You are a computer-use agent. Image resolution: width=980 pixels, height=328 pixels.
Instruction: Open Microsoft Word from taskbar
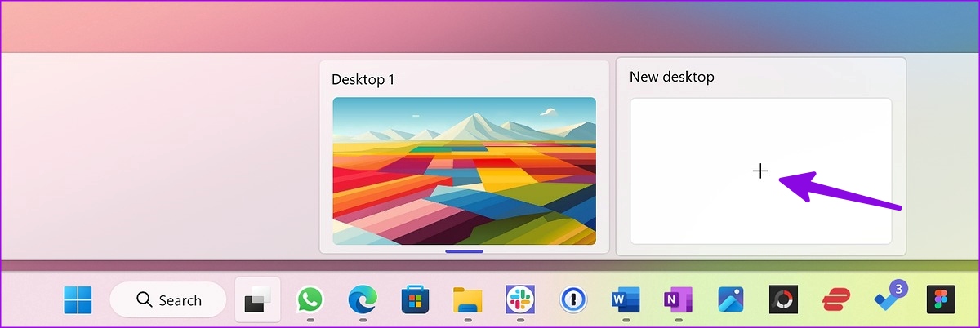coord(626,300)
